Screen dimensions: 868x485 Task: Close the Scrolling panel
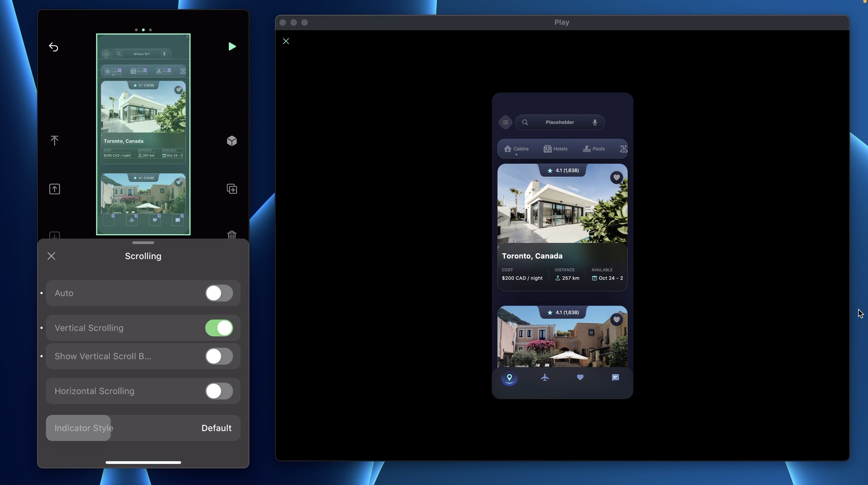tap(51, 256)
